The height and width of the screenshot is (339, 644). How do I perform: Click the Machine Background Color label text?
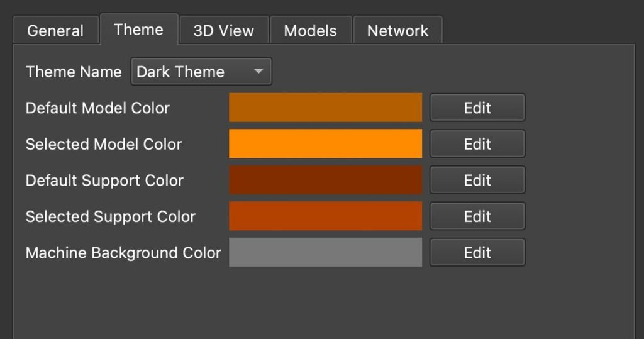(123, 253)
